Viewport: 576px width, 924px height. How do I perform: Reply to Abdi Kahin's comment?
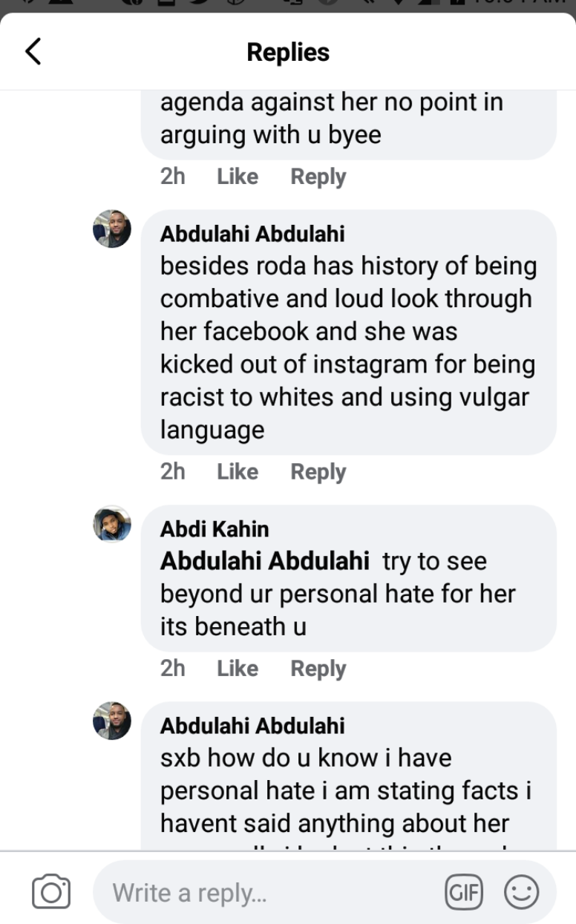coord(318,669)
